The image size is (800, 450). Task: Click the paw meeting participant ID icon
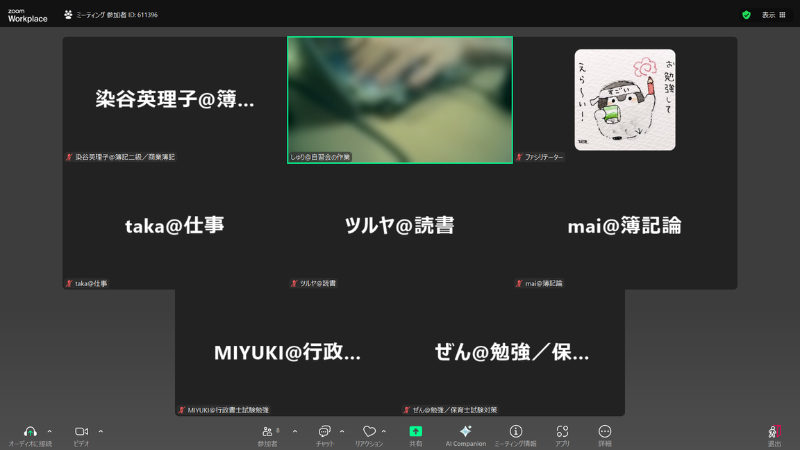point(68,15)
